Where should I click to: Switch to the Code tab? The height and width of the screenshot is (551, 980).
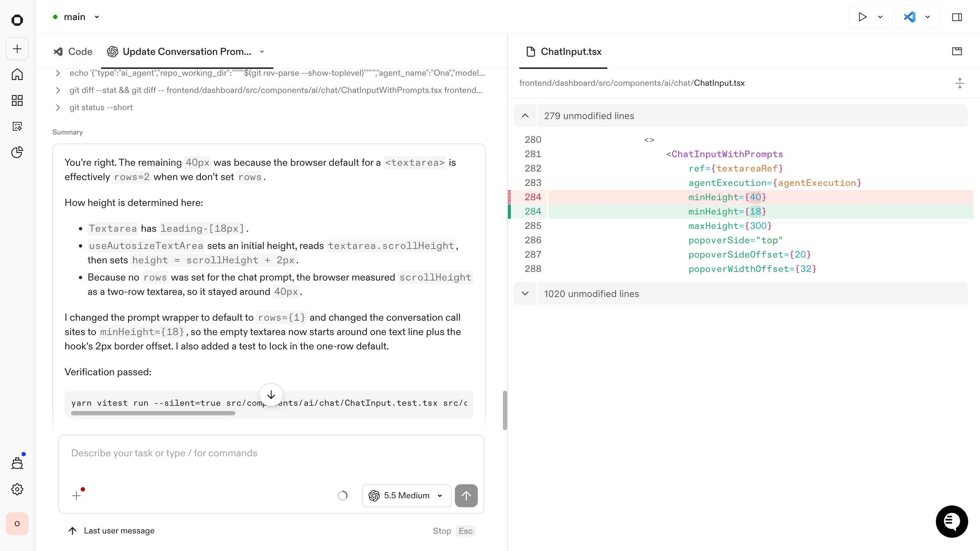(x=73, y=52)
